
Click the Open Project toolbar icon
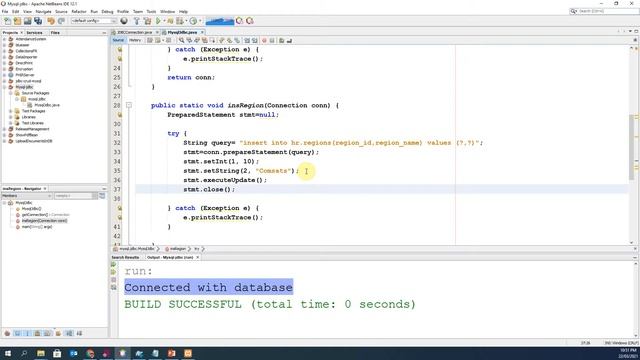[27, 21]
